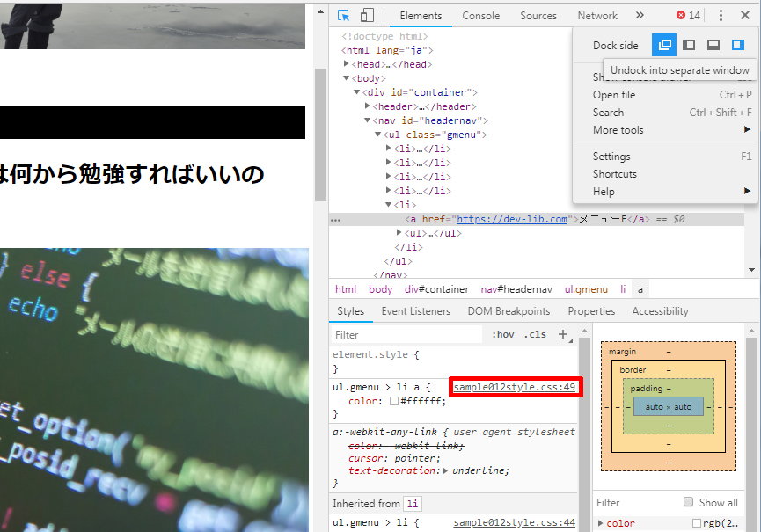Click the undock into separate window icon
761x532 pixels.
(665, 45)
